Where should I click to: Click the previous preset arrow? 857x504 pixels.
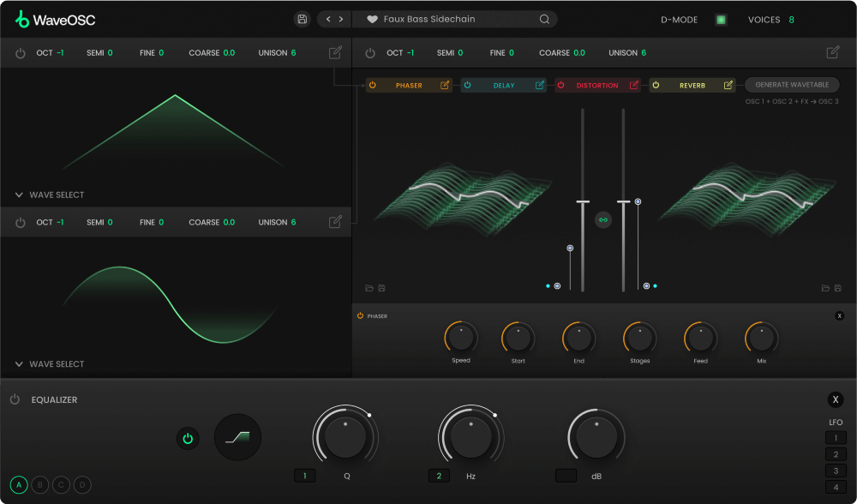tap(327, 19)
